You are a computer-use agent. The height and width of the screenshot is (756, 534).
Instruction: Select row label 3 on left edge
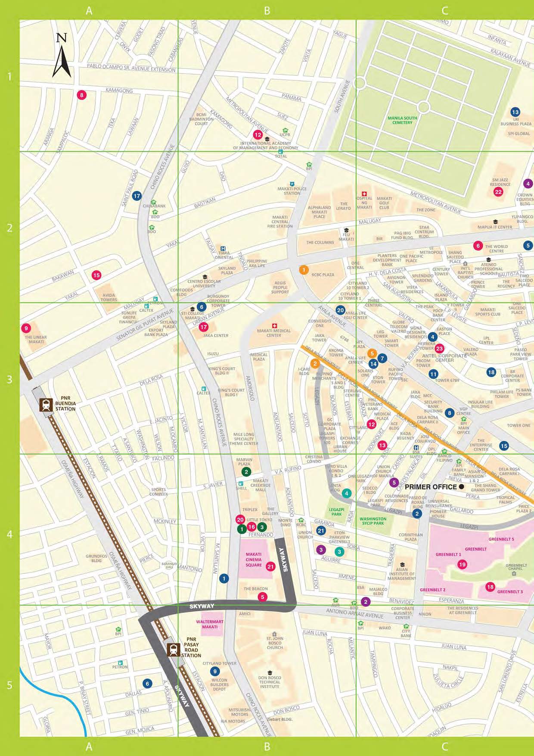tap(9, 379)
